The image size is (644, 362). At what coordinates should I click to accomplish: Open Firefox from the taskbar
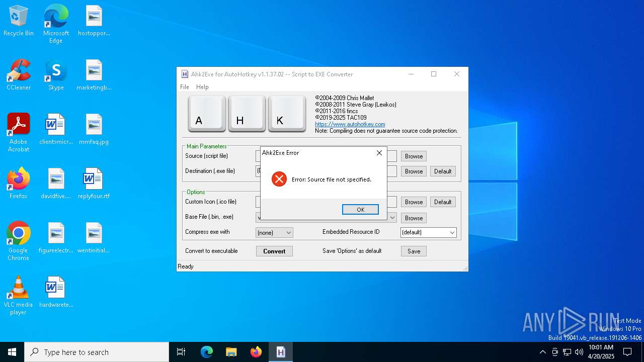(x=256, y=352)
